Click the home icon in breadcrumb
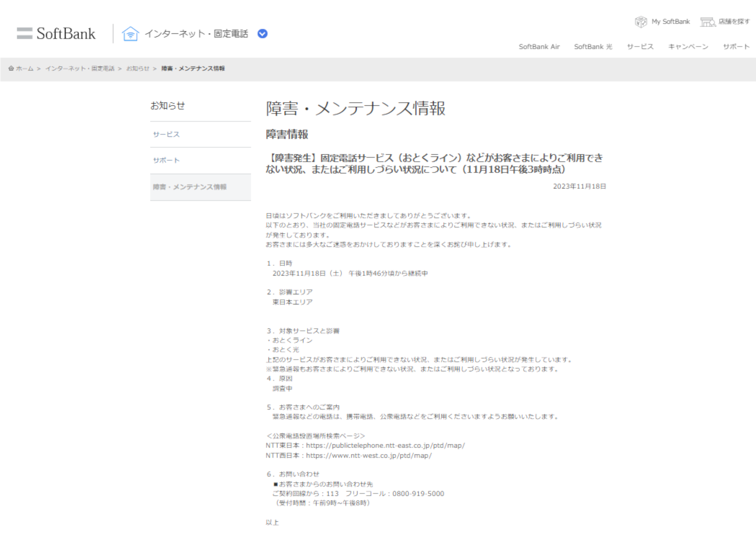The image size is (756, 534). point(11,68)
